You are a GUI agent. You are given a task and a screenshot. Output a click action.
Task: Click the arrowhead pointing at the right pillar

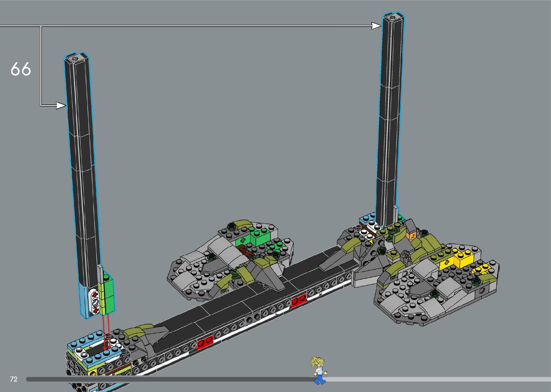376,26
